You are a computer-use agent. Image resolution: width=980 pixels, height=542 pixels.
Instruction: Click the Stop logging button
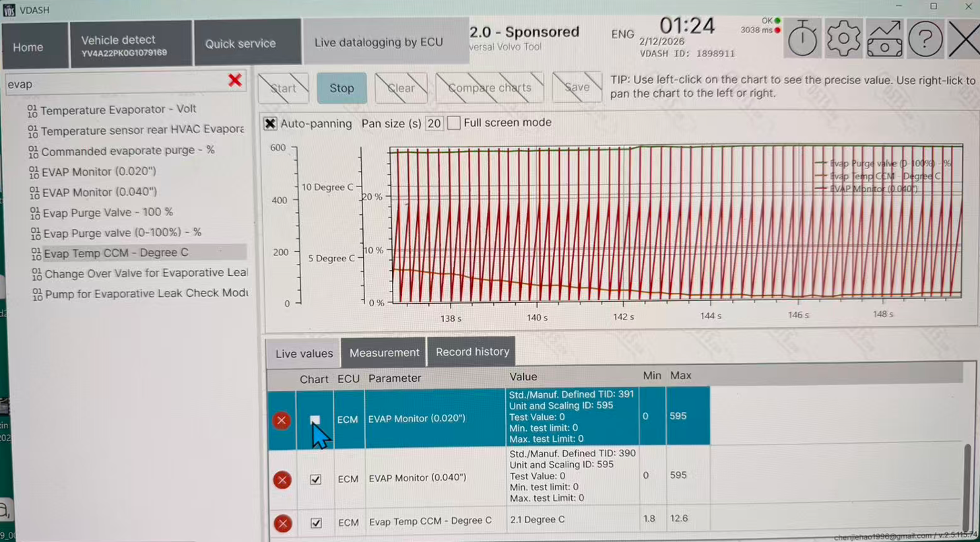click(x=341, y=88)
